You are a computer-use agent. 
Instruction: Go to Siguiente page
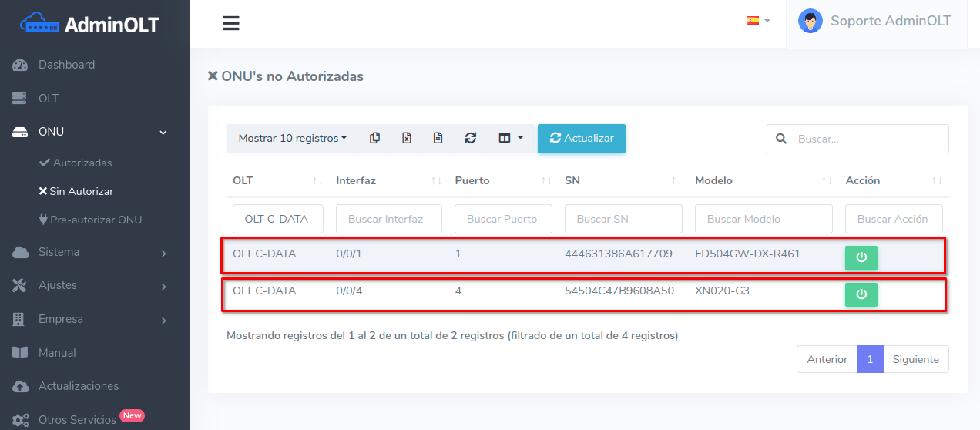(915, 359)
